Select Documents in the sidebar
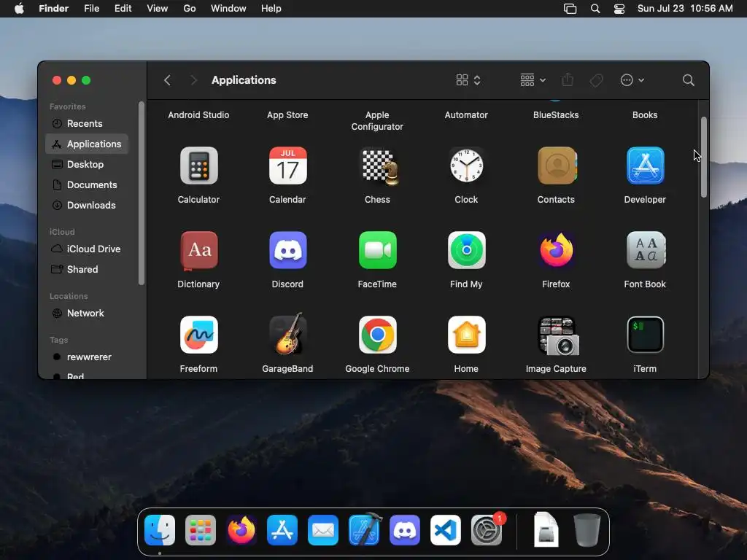 click(x=87, y=184)
